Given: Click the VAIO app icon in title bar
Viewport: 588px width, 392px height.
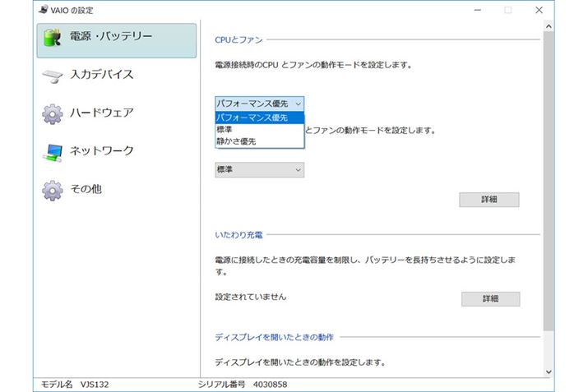Looking at the screenshot, I should (41, 10).
